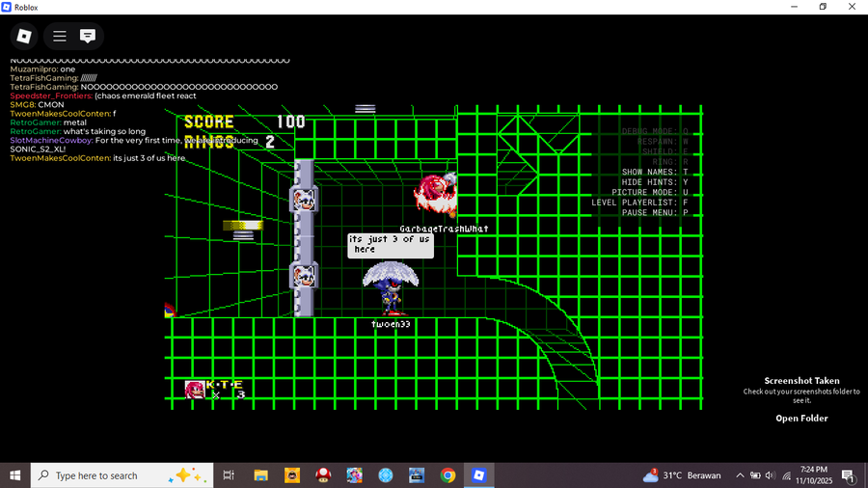Open Google Chrome from the taskbar

pyautogui.click(x=448, y=475)
